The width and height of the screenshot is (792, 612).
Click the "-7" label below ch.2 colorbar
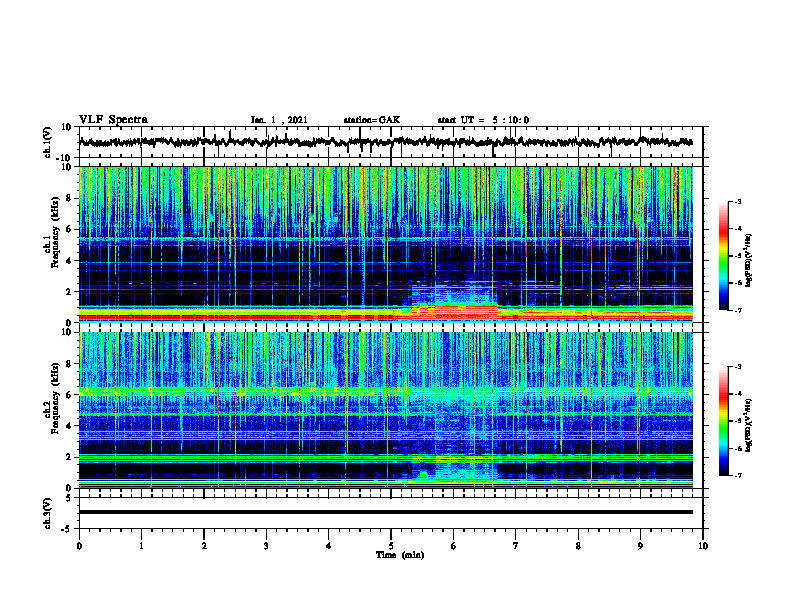(x=737, y=475)
